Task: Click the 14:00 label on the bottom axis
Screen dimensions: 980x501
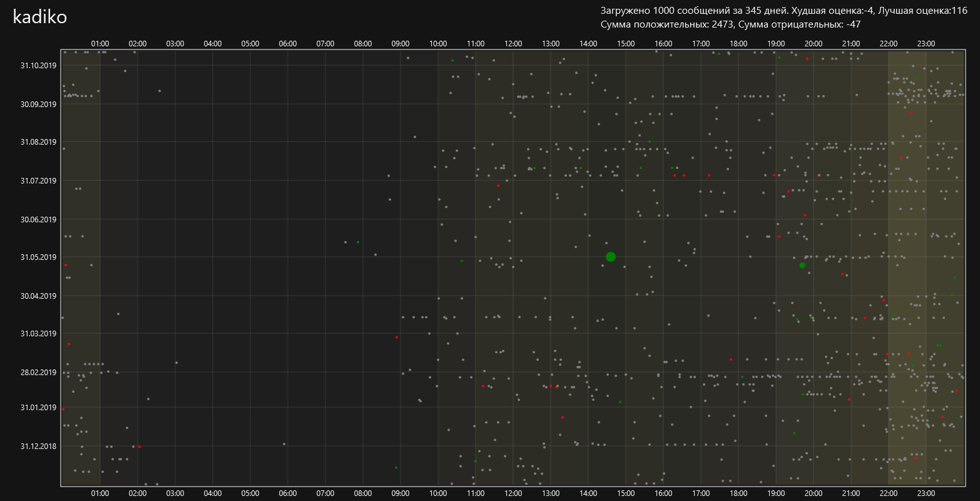Action: 588,493
